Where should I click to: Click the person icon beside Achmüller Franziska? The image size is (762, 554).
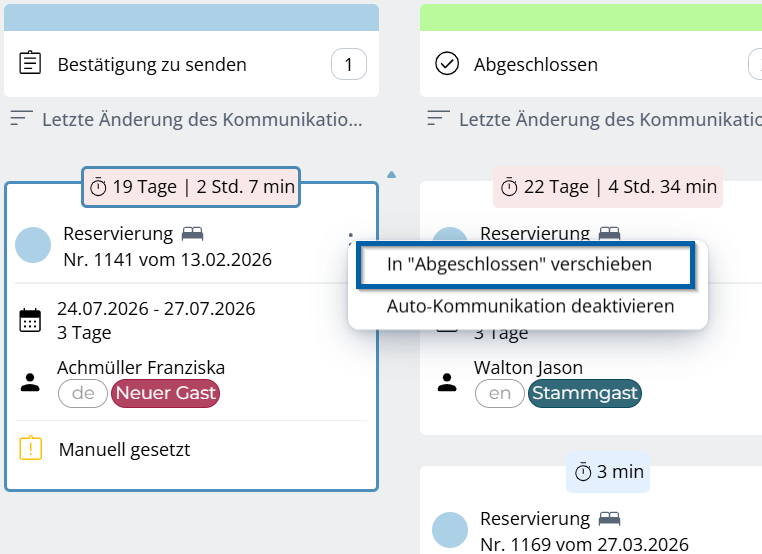click(31, 381)
